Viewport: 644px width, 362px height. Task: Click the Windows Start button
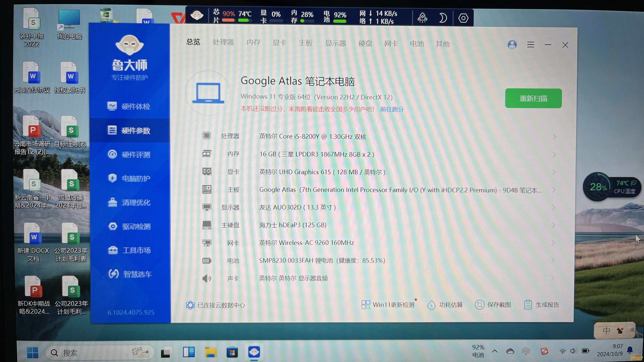tap(32, 353)
